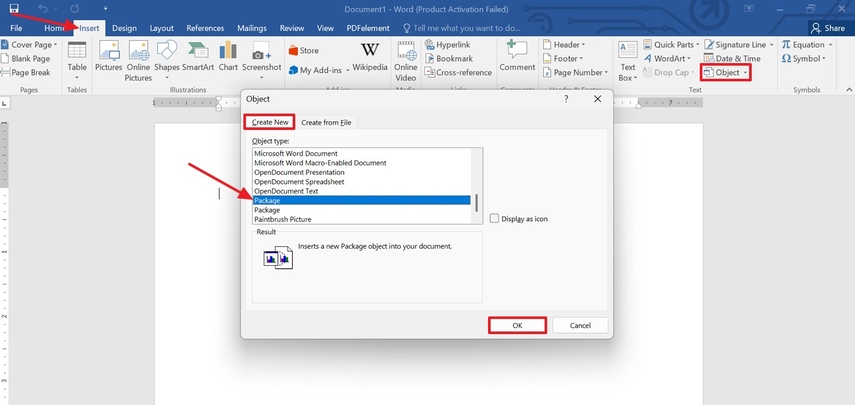Open the PDFelement ribbon tab
855x405 pixels.
pyautogui.click(x=370, y=28)
